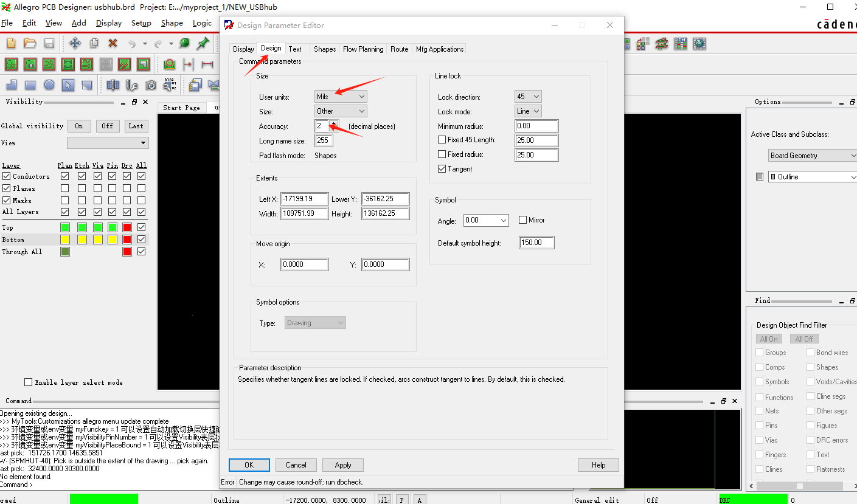Image resolution: width=857 pixels, height=504 pixels.
Task: Open the cross-section layer stack icon
Action: (662, 43)
